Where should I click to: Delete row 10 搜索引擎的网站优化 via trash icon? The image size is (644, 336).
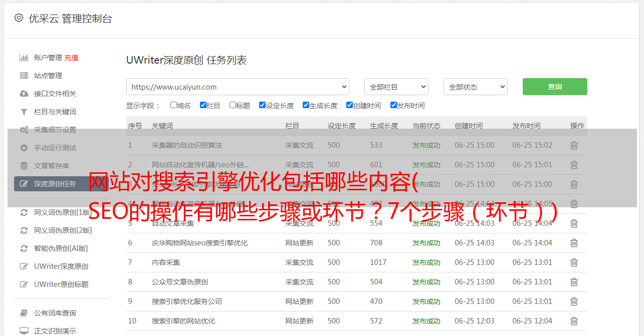(574, 321)
